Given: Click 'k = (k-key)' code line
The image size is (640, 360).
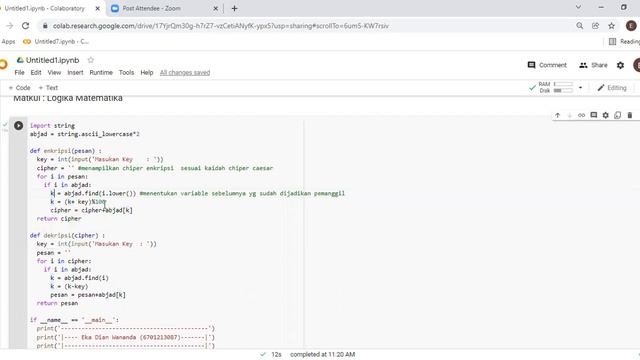Looking at the screenshot, I should tap(69, 287).
